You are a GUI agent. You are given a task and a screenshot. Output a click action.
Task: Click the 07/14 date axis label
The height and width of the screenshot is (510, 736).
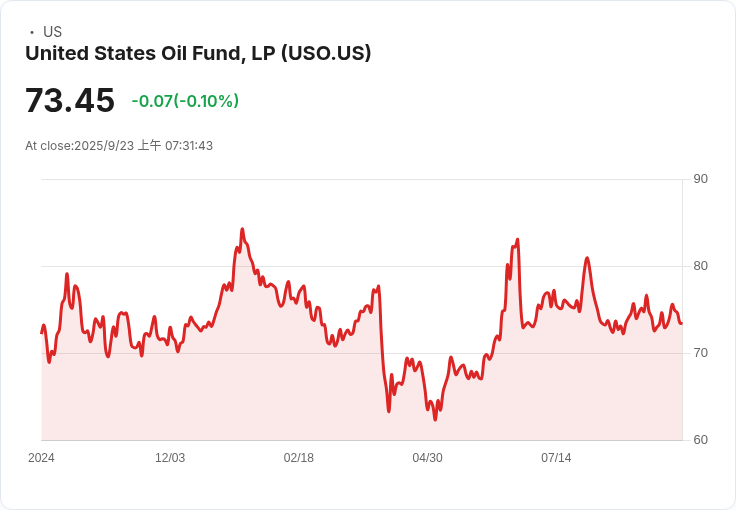coord(556,458)
